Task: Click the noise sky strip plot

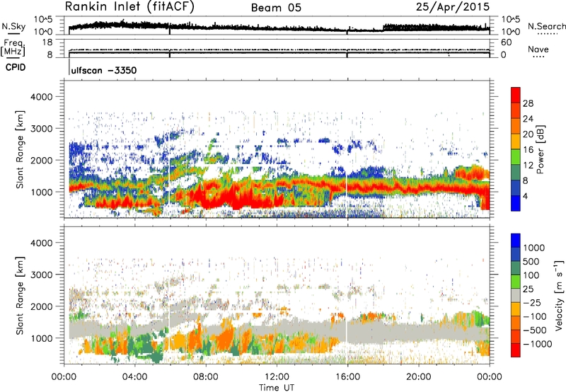Action: click(x=277, y=25)
